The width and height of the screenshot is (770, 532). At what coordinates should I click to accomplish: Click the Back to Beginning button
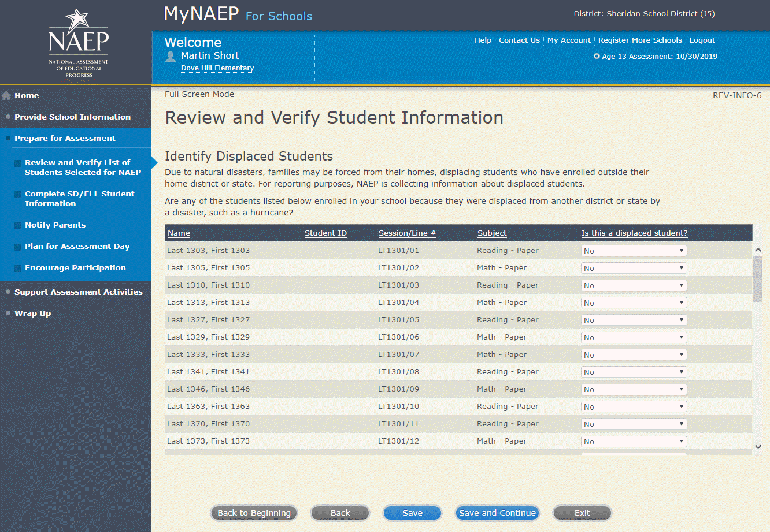(x=254, y=513)
